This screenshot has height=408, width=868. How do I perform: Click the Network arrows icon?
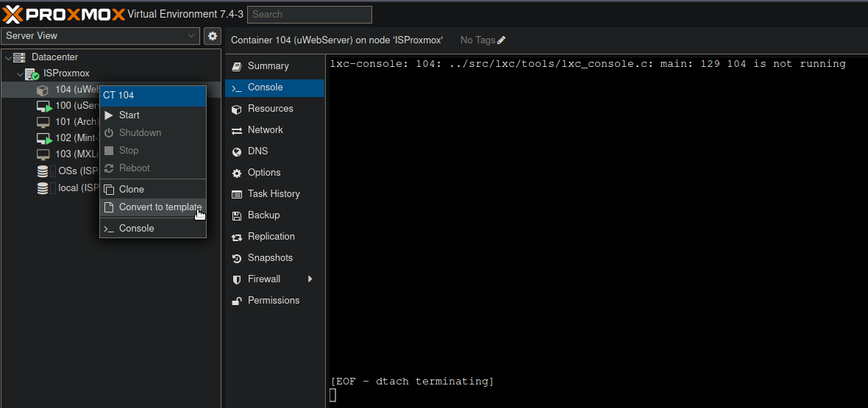click(x=237, y=131)
